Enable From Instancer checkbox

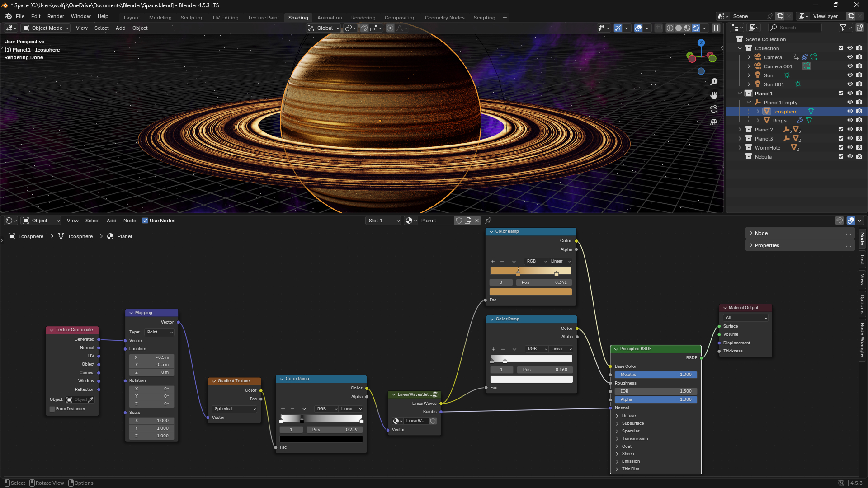[52, 409]
